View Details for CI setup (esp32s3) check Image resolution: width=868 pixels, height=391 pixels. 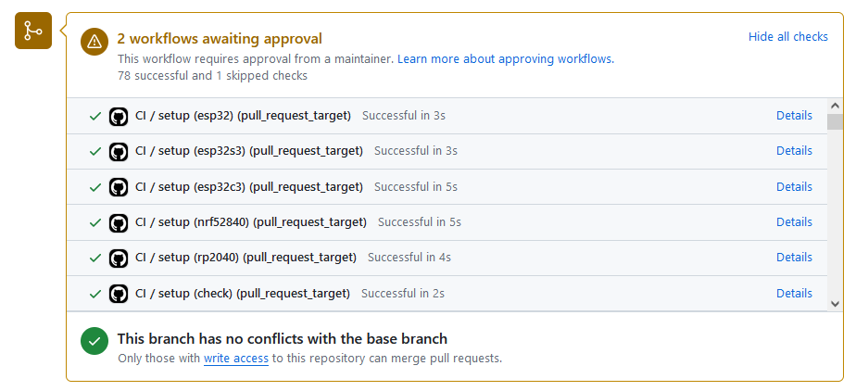point(794,151)
